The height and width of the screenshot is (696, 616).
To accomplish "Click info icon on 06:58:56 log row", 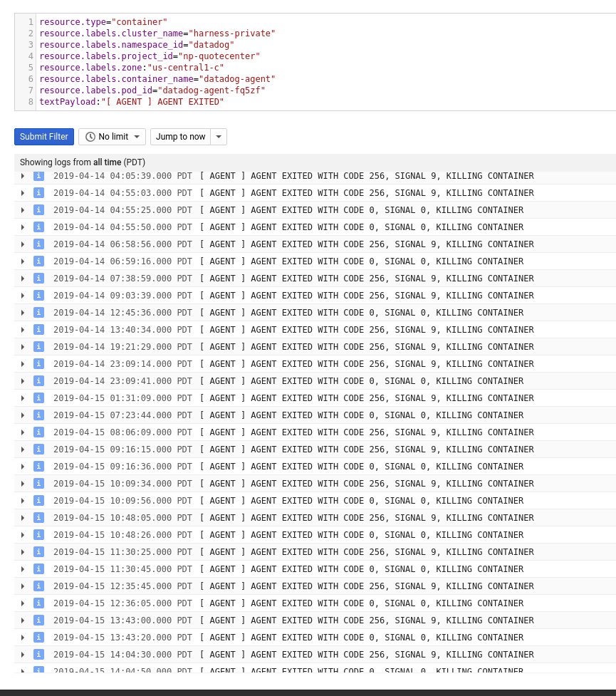I will click(38, 244).
